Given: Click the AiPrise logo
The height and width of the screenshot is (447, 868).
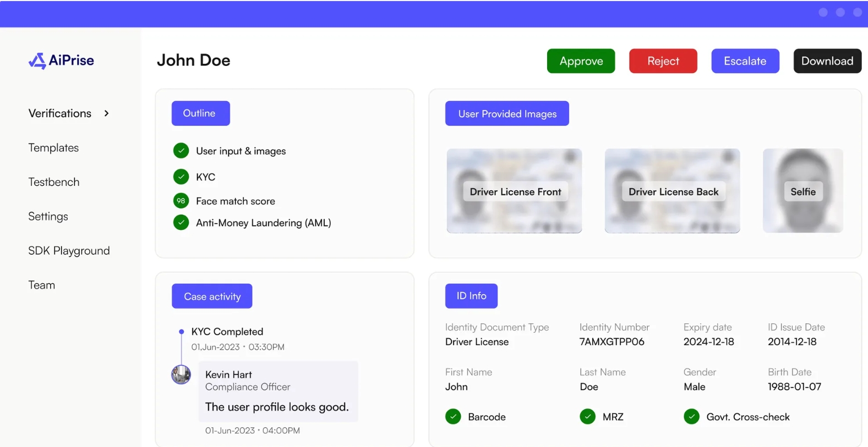Looking at the screenshot, I should (x=61, y=60).
